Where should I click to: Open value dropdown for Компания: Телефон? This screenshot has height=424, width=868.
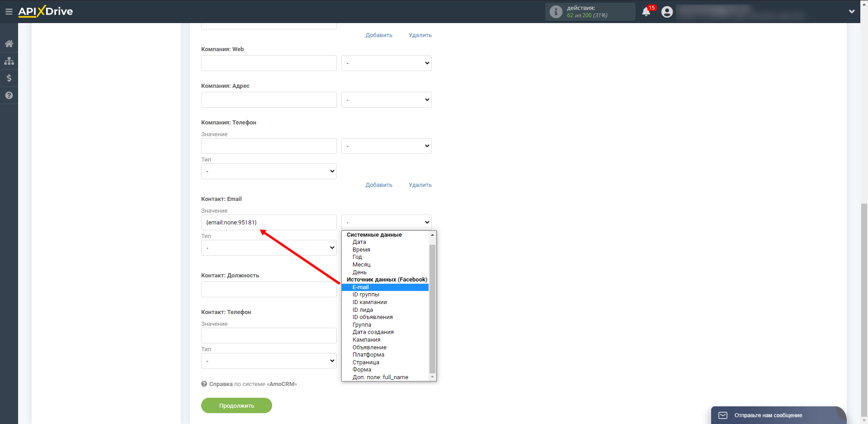click(387, 146)
